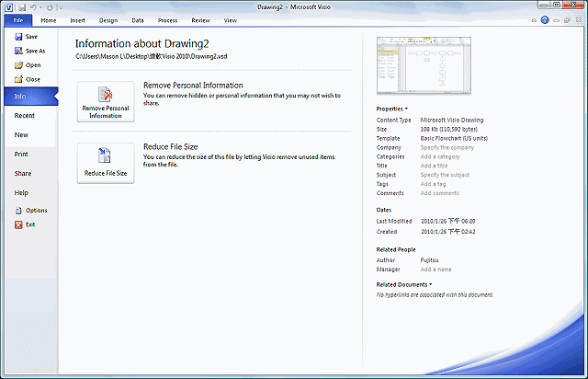This screenshot has height=379, width=588.
Task: Open a file using the Open icon
Action: coord(18,65)
